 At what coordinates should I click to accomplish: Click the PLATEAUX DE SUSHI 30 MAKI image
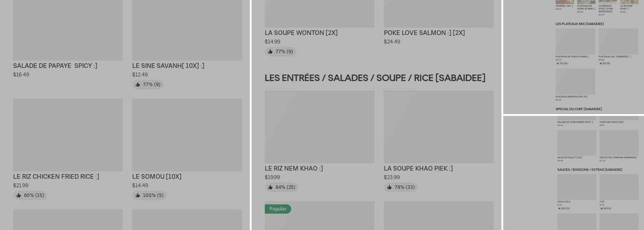pyautogui.click(x=575, y=41)
